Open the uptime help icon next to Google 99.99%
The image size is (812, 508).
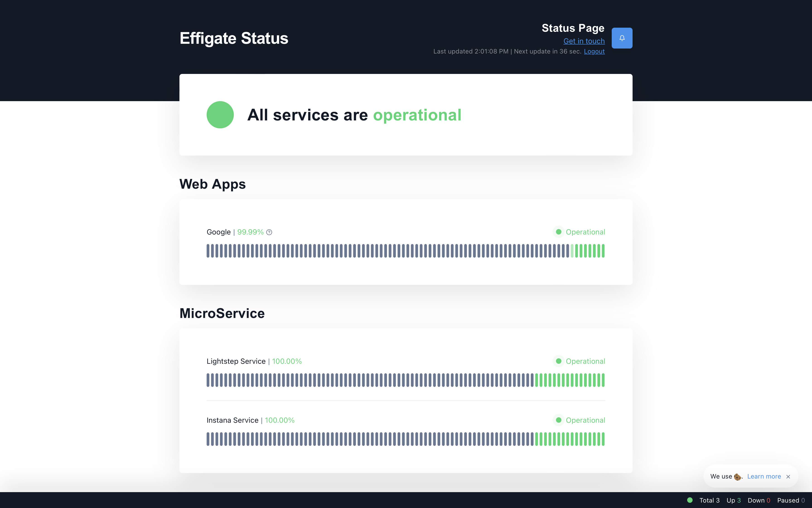269,232
